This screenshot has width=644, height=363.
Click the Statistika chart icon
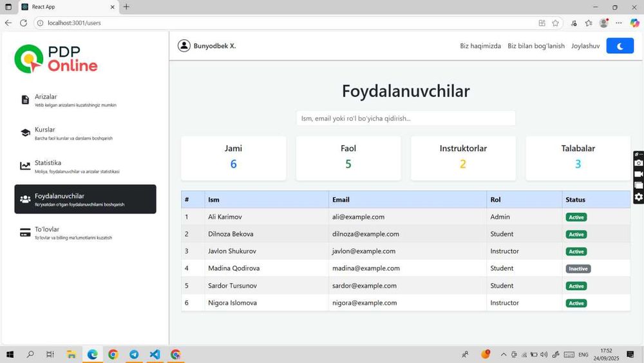(25, 166)
